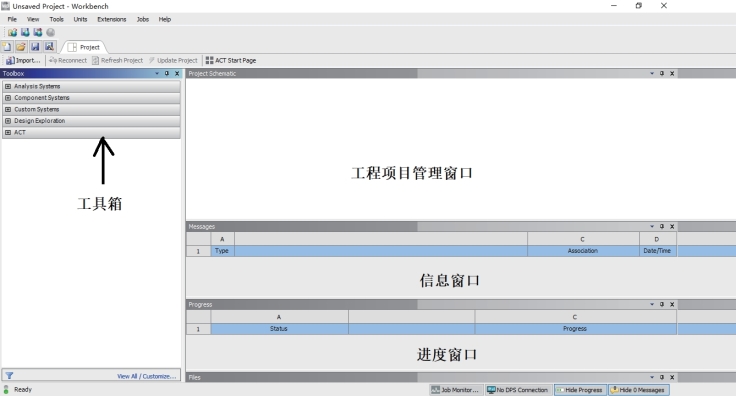Viewport: 736px width, 396px height.
Task: Open the Extensions menu
Action: point(112,20)
